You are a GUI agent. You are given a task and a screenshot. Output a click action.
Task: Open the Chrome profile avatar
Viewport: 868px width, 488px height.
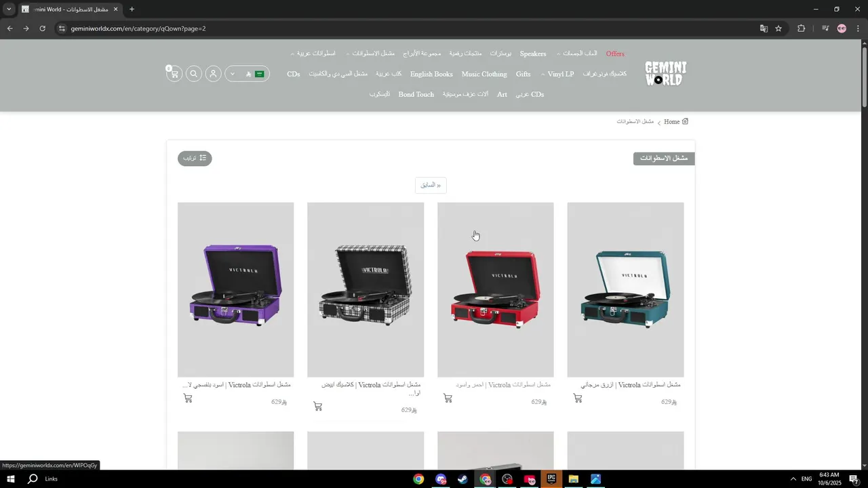842,28
